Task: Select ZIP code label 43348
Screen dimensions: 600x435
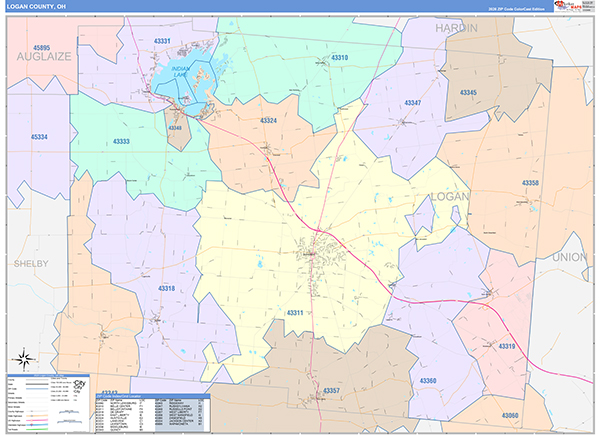Action: coord(175,128)
